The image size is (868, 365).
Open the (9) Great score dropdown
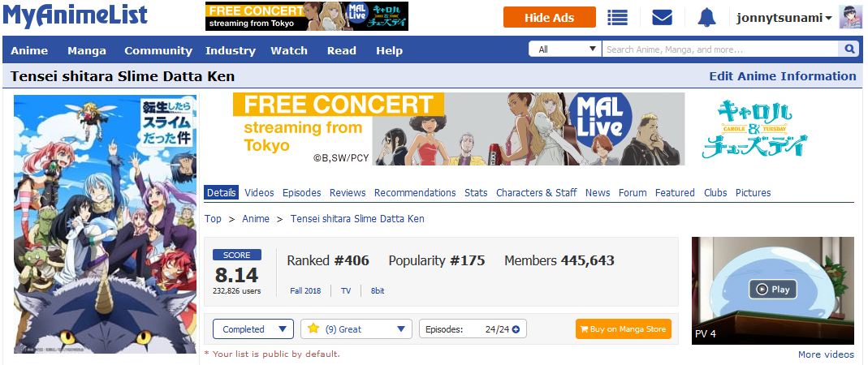click(x=356, y=329)
